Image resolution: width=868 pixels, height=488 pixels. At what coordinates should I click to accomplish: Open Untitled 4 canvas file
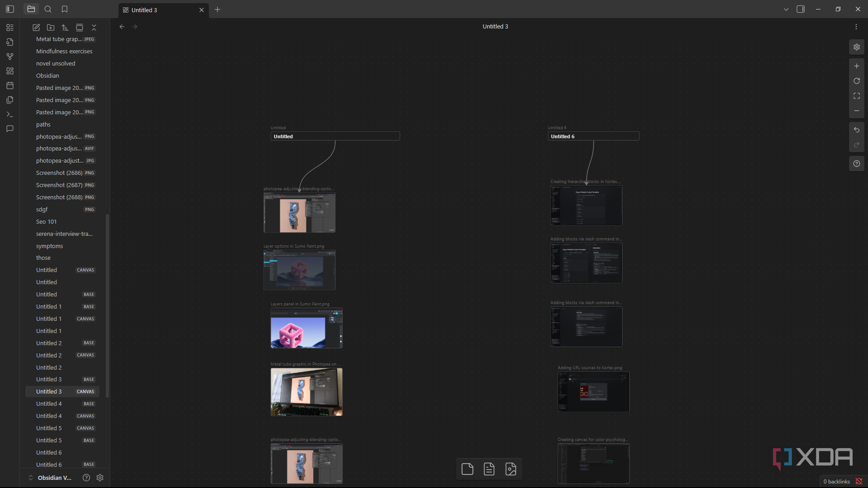[x=62, y=416]
